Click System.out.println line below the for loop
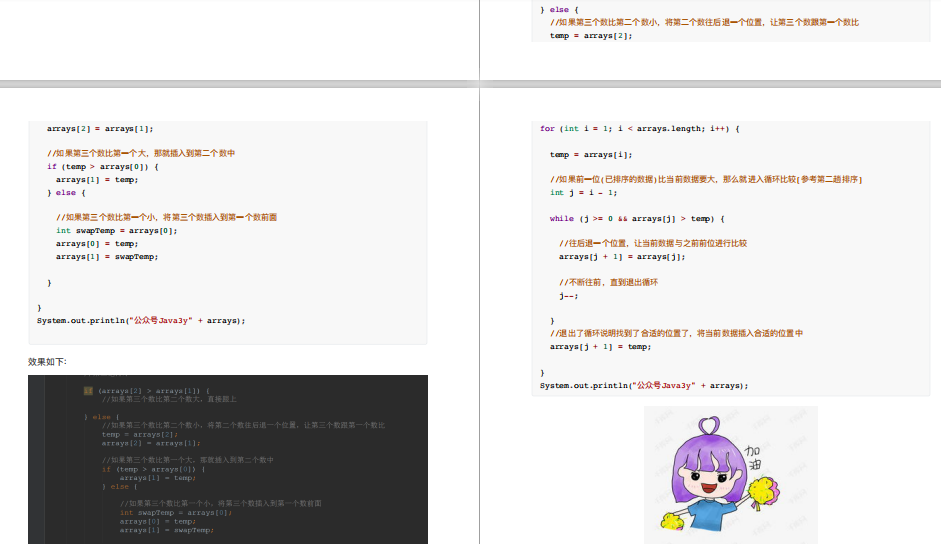Image resolution: width=941 pixels, height=544 pixels. point(644,385)
